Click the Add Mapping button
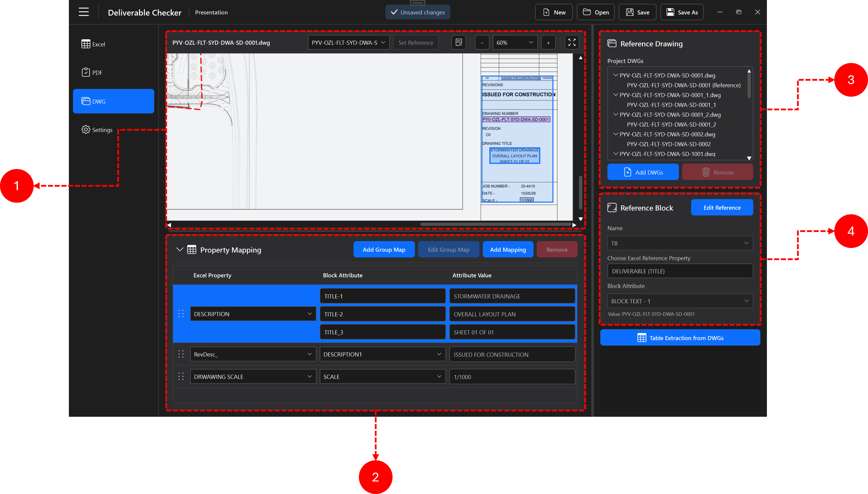The width and height of the screenshot is (868, 494). pyautogui.click(x=508, y=249)
